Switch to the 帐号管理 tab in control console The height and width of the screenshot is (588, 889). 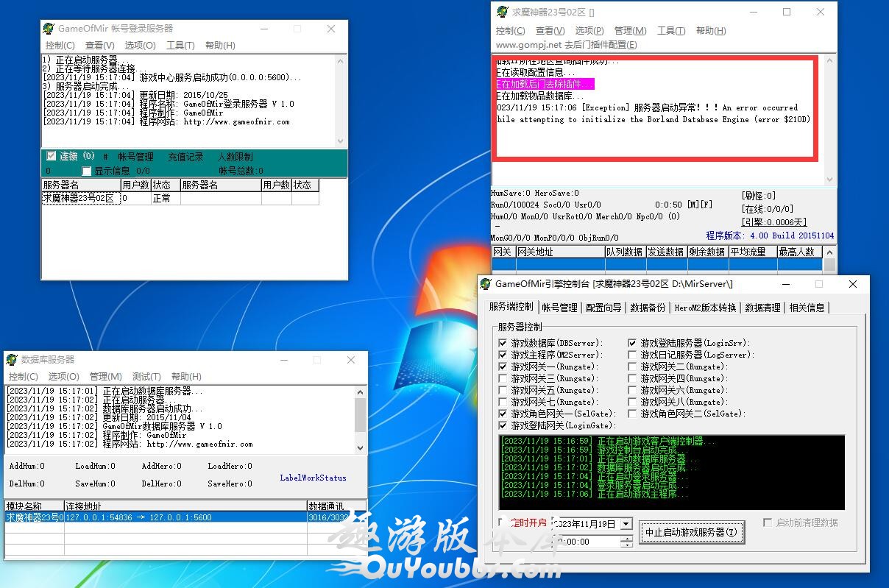(559, 308)
